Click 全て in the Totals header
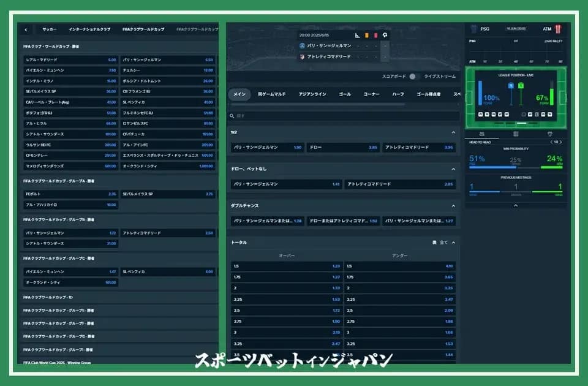Image resolution: width=588 pixels, height=386 pixels. (443, 243)
